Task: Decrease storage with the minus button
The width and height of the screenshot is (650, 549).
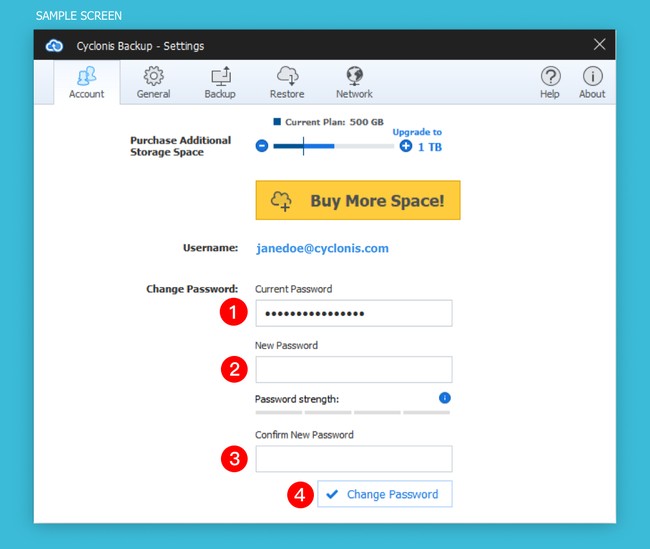Action: point(262,146)
